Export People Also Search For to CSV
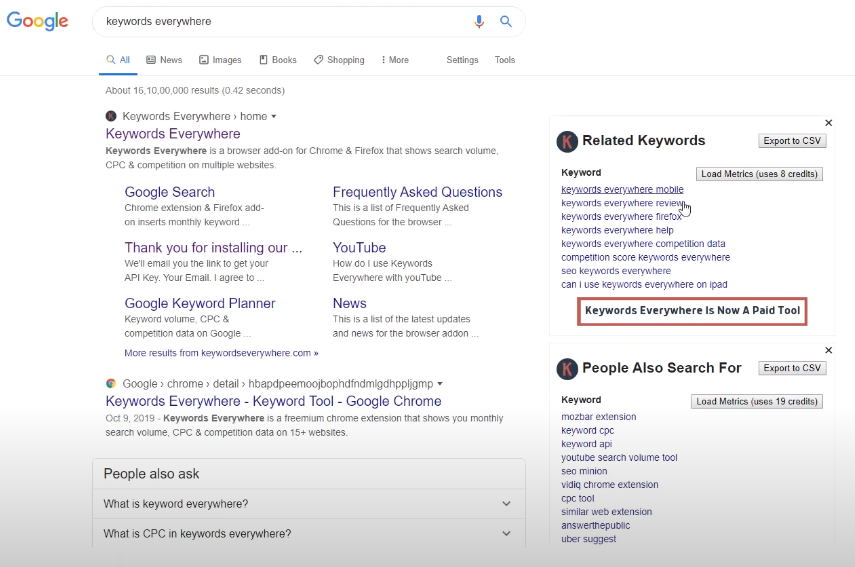Viewport: 855px width, 567px height. coord(792,368)
